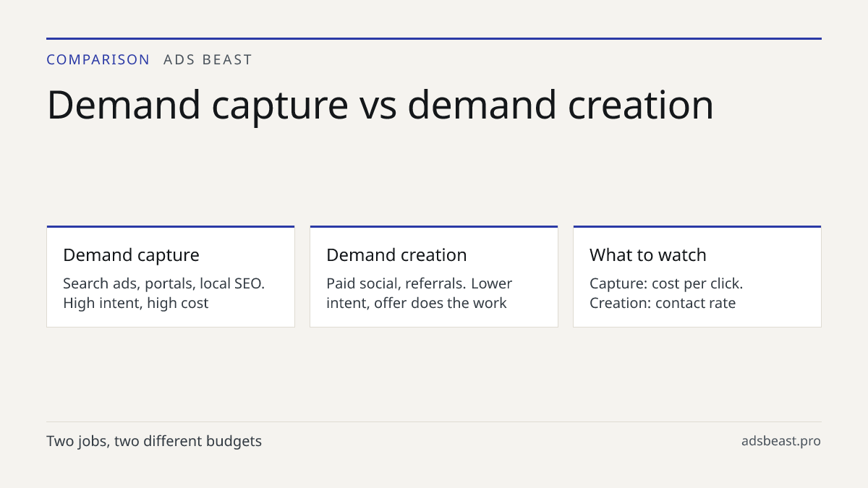Click 'Paid social, referrals. Lower' text
Image resolution: width=868 pixels, height=488 pixels.
pyautogui.click(x=419, y=283)
